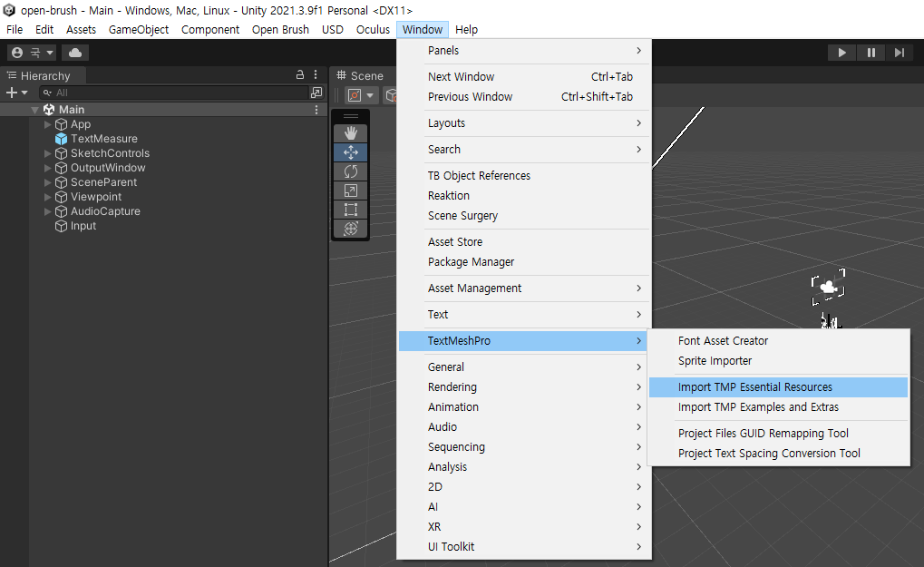Image resolution: width=924 pixels, height=567 pixels.
Task: Lock the Hierarchy panel
Action: coord(300,75)
